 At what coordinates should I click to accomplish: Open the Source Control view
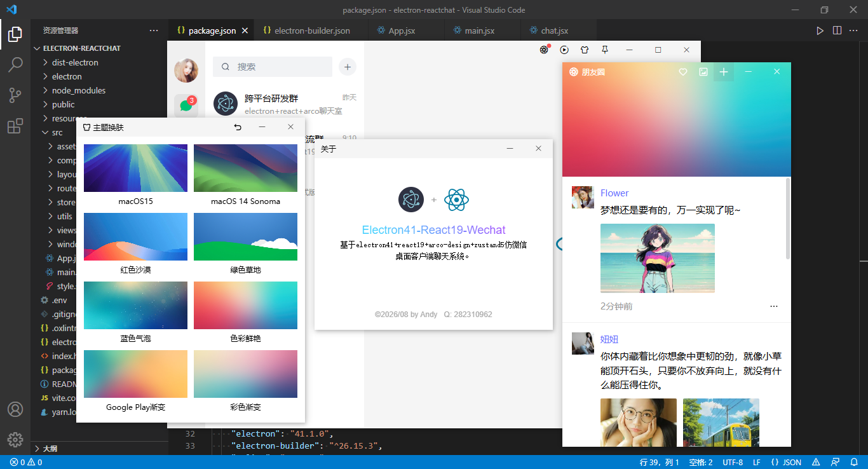[15, 95]
